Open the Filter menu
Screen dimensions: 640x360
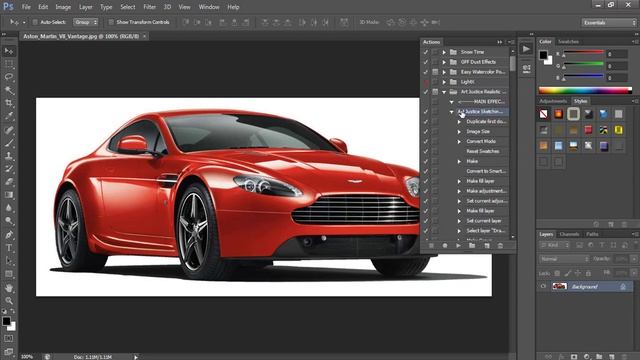[149, 7]
